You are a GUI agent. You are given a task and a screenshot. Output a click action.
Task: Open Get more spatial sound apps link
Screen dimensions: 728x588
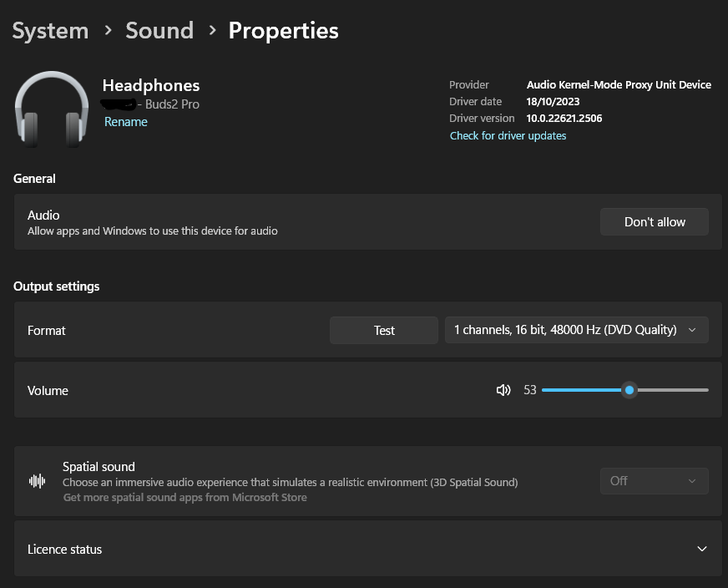click(x=185, y=498)
